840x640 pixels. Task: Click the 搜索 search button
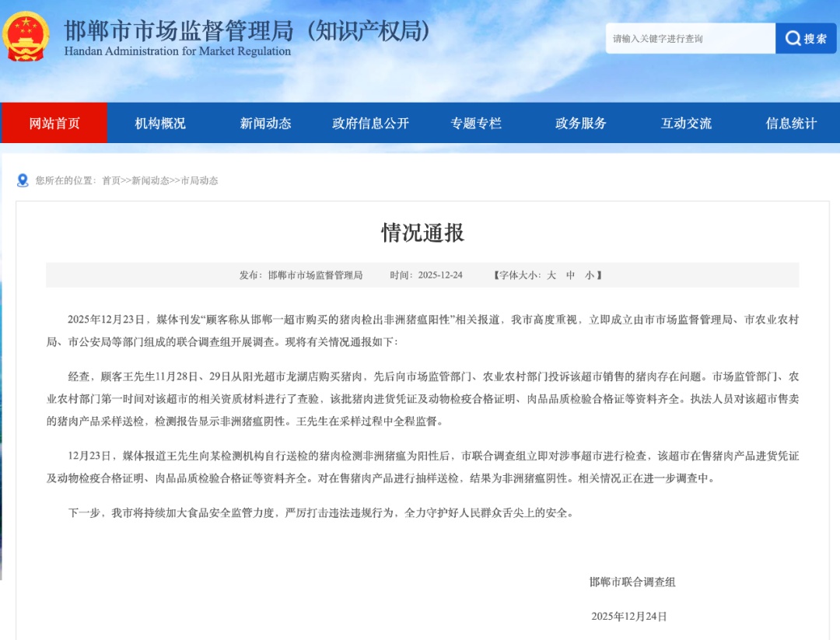coord(807,38)
